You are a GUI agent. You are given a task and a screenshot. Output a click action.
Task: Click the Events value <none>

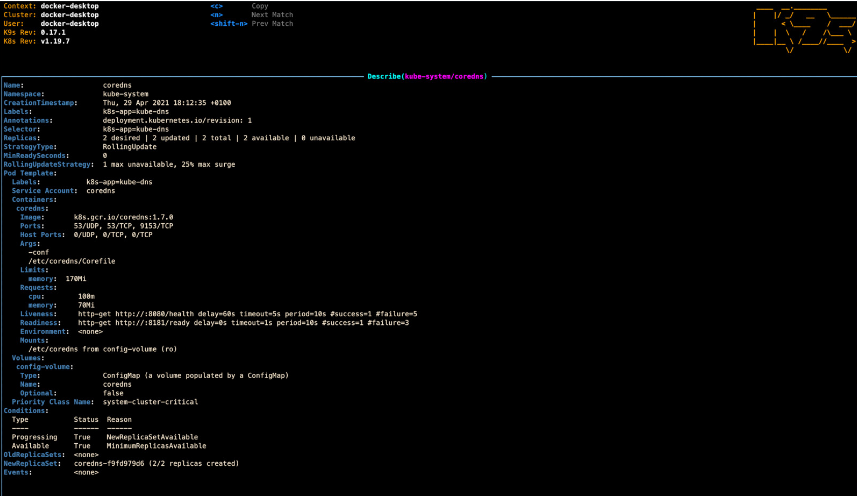point(86,473)
